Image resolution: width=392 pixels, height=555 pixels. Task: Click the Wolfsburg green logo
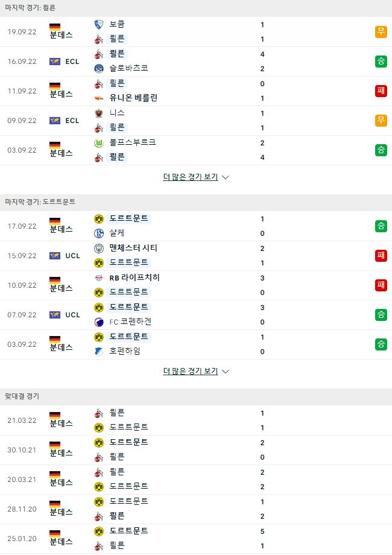click(99, 143)
